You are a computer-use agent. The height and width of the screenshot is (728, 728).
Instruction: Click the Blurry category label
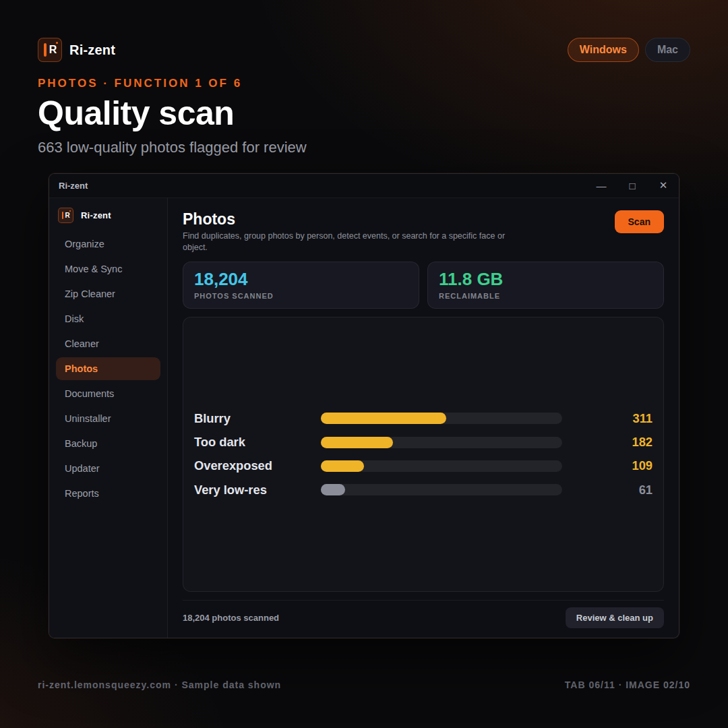[x=212, y=419]
